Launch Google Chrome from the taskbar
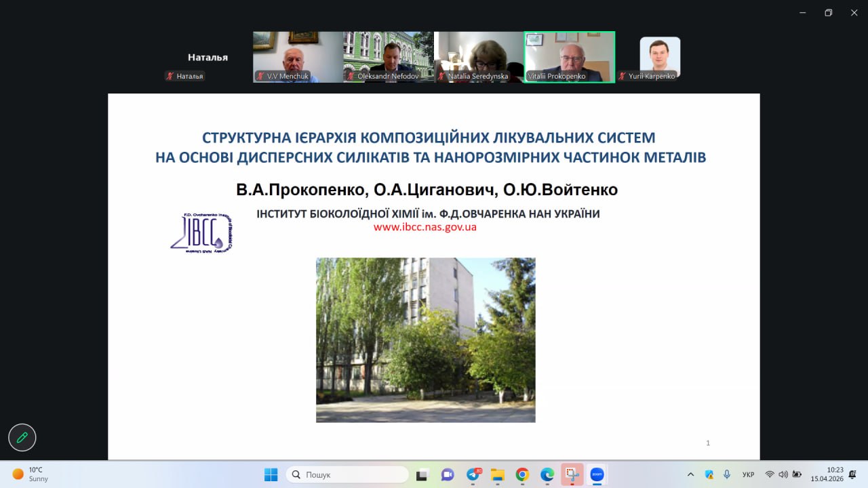This screenshot has height=488, width=868. click(522, 474)
